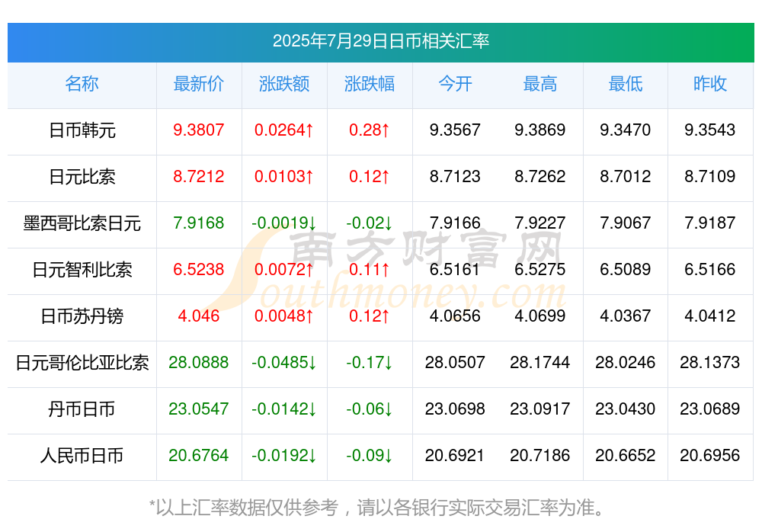
Task: Select the 日元智利比索 row name
Action: coord(82,269)
